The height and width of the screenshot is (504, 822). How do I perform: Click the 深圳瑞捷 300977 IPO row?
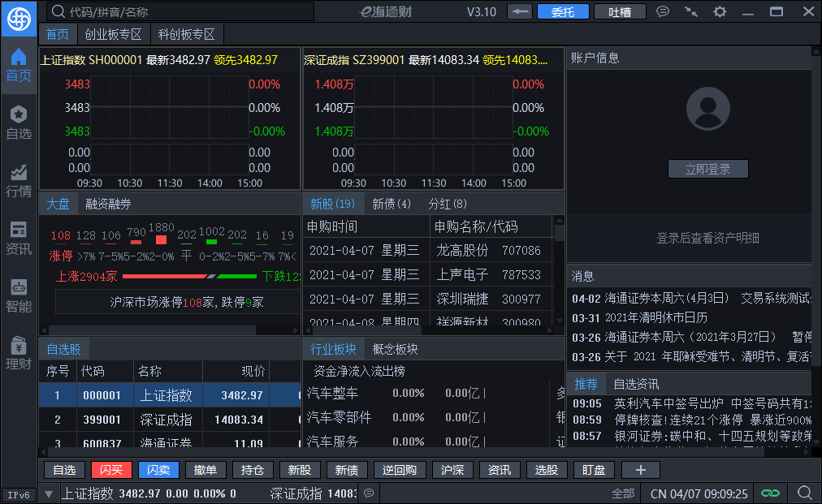tap(428, 299)
